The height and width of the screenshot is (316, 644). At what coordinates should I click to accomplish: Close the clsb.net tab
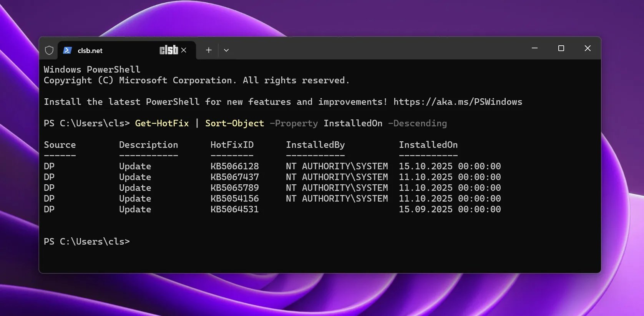[x=184, y=50]
